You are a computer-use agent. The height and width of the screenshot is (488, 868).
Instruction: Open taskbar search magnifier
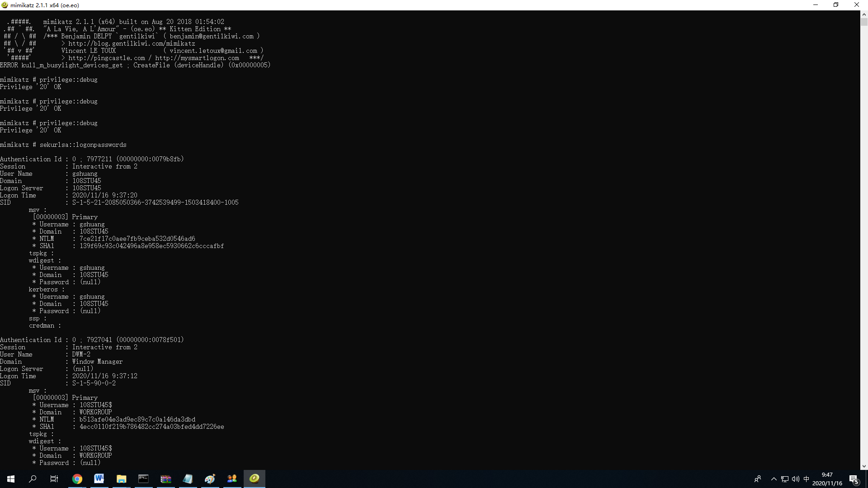click(33, 479)
